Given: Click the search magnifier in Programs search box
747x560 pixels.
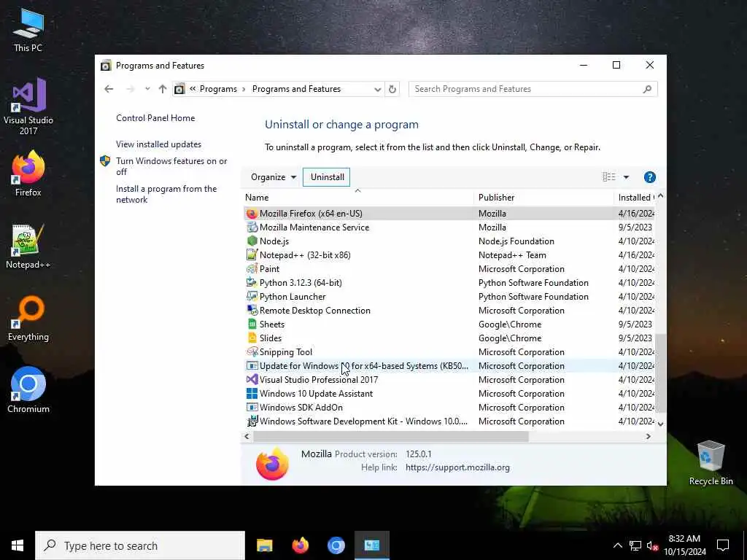Looking at the screenshot, I should [x=647, y=89].
